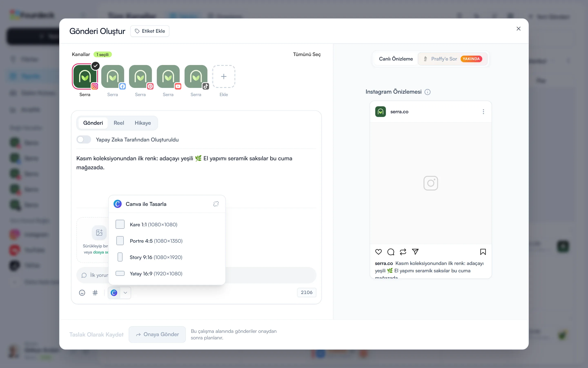This screenshot has width=588, height=368.
Task: Open the hashtag tool
Action: (x=95, y=293)
